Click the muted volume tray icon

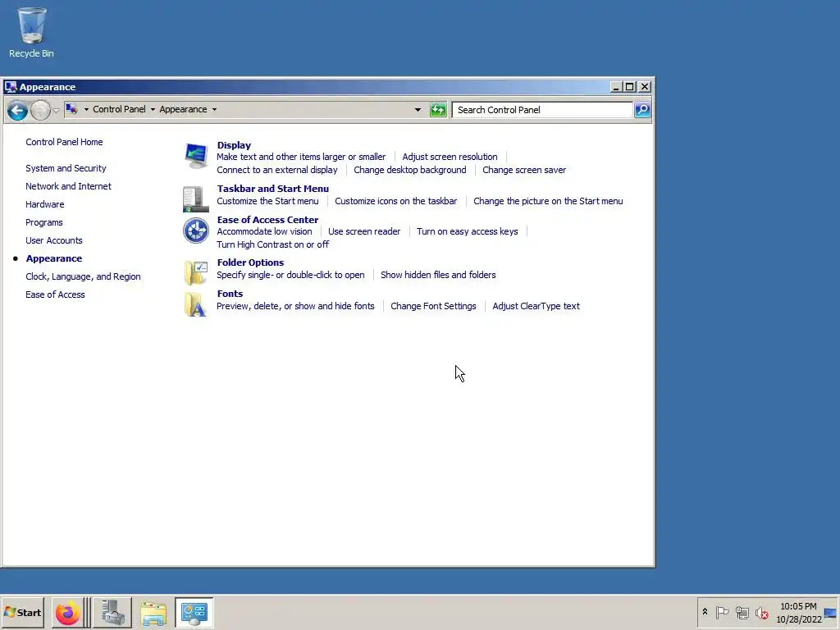[761, 612]
